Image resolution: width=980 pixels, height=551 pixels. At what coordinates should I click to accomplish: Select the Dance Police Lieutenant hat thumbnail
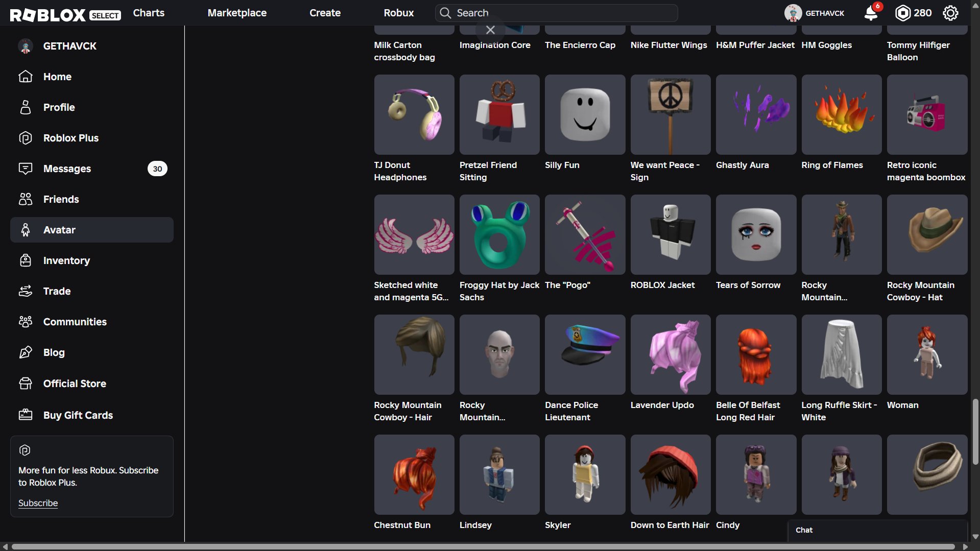585,355
